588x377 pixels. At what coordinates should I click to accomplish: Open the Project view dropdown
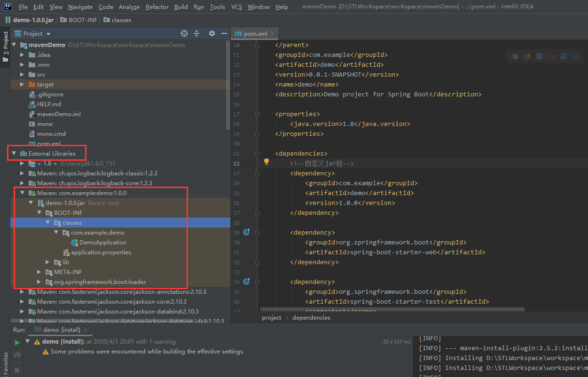click(x=48, y=34)
